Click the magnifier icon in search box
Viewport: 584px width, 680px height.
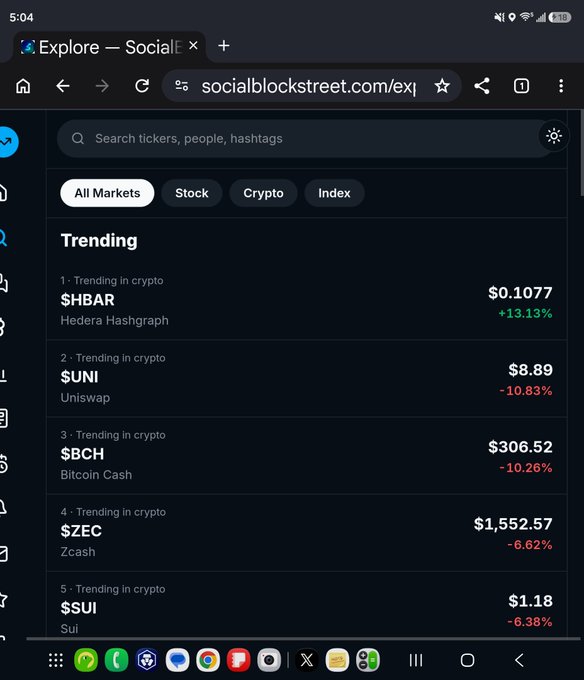coord(78,138)
